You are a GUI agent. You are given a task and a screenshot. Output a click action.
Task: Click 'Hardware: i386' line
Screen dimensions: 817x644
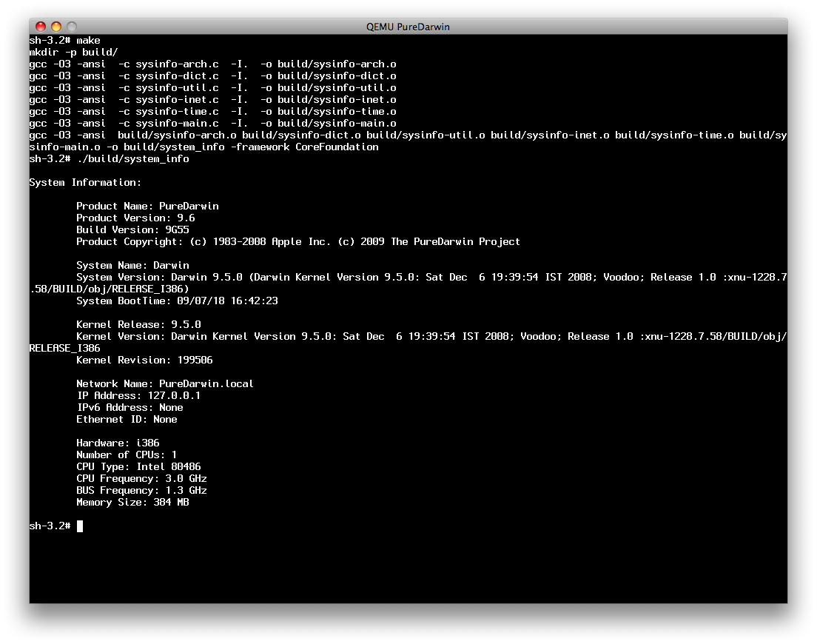pyautogui.click(x=118, y=443)
